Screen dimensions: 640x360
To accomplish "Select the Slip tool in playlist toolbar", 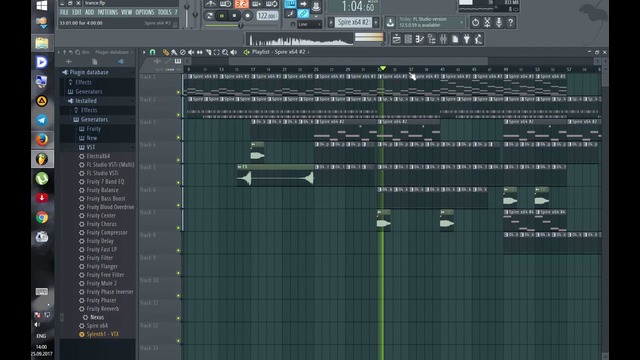I will pos(200,52).
